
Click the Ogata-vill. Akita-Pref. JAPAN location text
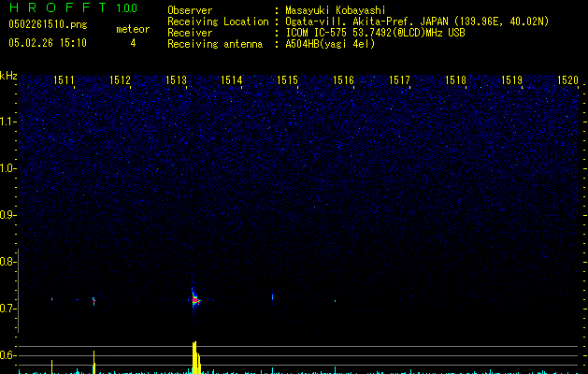click(417, 22)
